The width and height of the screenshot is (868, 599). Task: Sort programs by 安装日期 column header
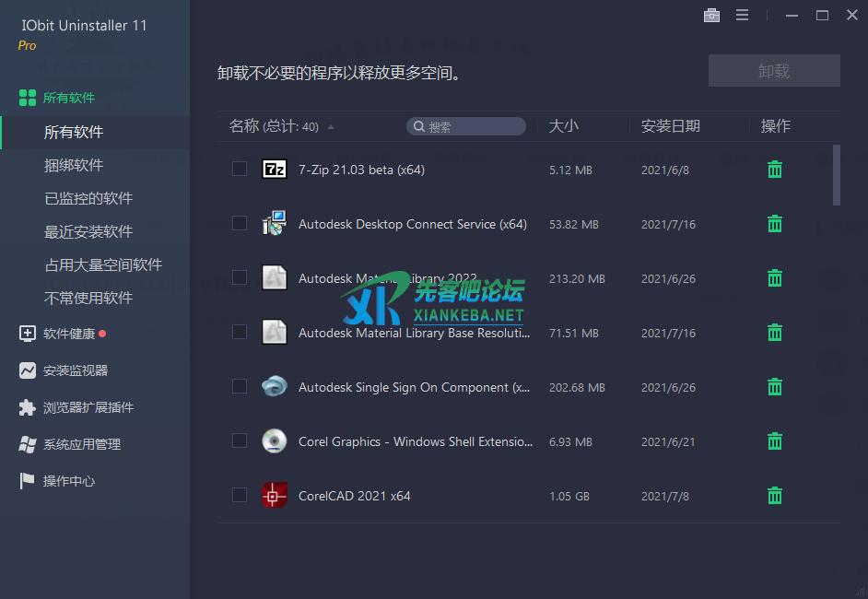point(671,126)
